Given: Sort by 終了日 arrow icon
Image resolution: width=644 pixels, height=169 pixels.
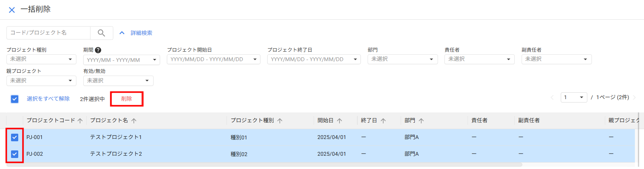Looking at the screenshot, I should pyautogui.click(x=383, y=121).
